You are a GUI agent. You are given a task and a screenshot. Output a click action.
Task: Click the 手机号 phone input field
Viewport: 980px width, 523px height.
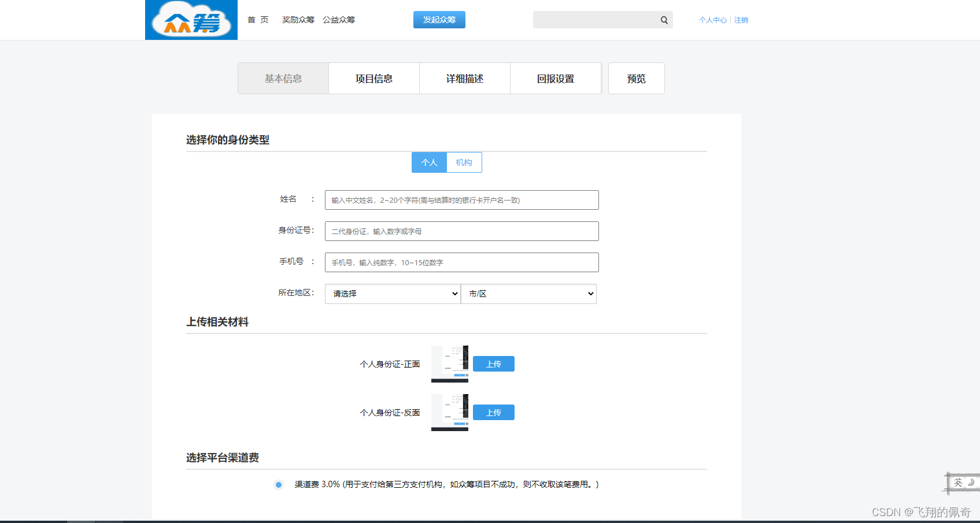(462, 262)
